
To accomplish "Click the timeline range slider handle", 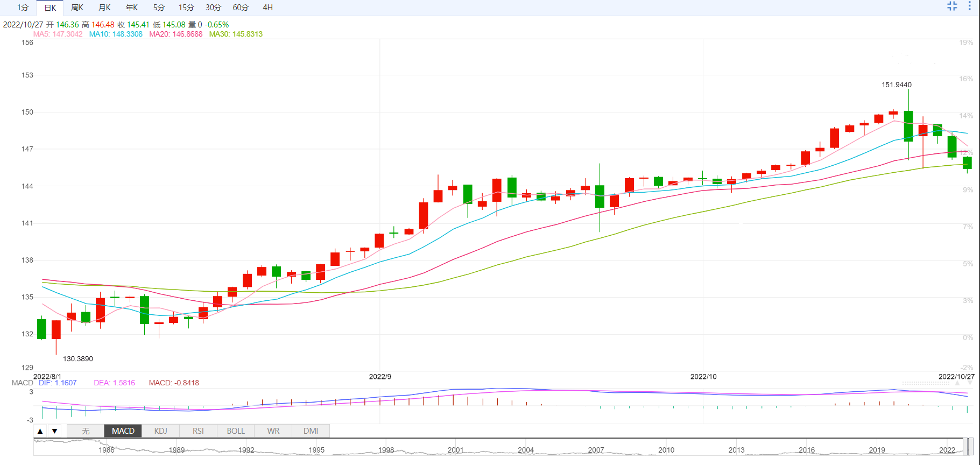I will point(968,447).
